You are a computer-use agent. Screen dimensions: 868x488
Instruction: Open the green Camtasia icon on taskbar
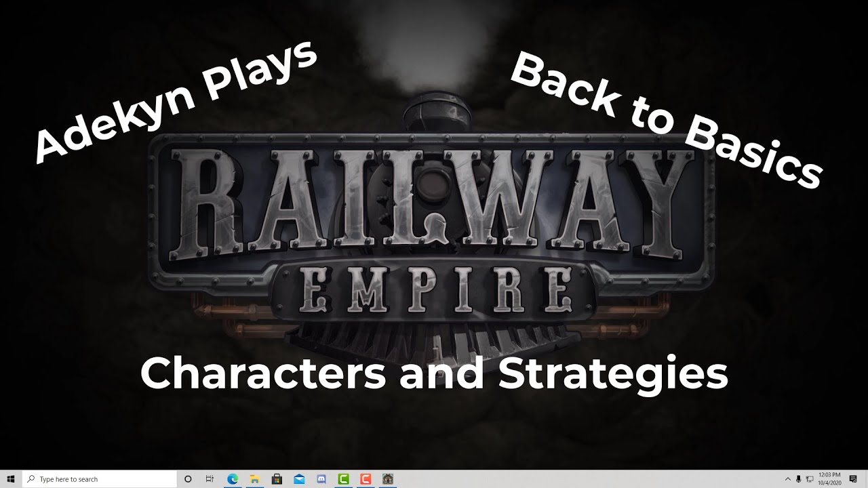(343, 479)
